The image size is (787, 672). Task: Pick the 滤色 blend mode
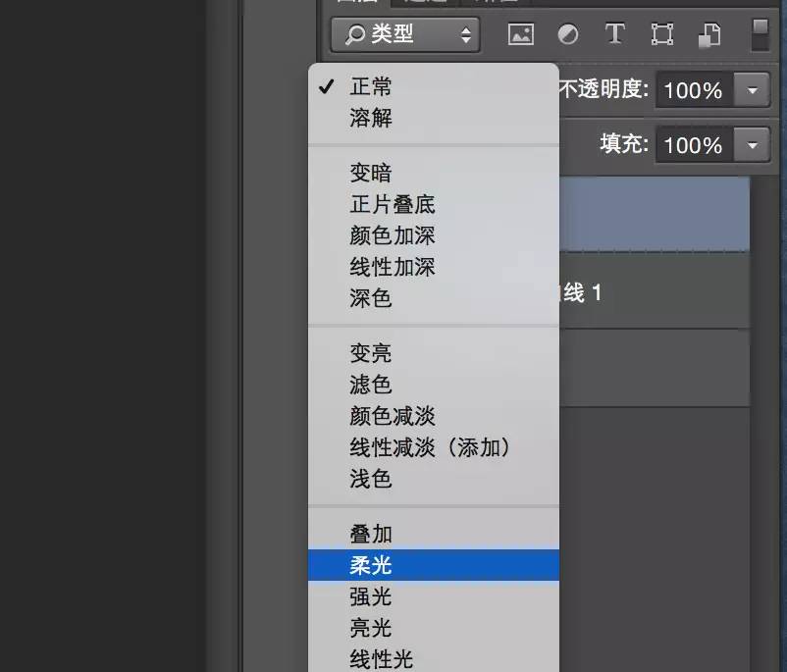coord(371,385)
